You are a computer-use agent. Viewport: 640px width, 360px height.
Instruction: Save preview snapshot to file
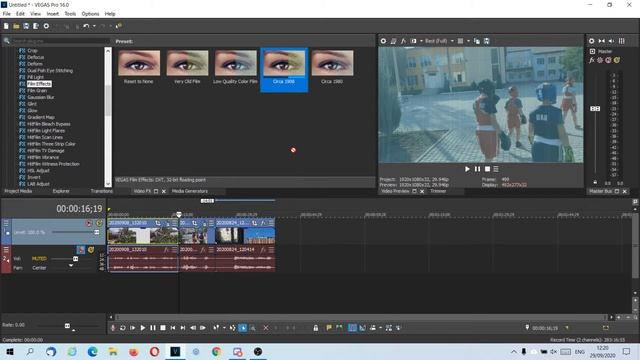tap(487, 41)
